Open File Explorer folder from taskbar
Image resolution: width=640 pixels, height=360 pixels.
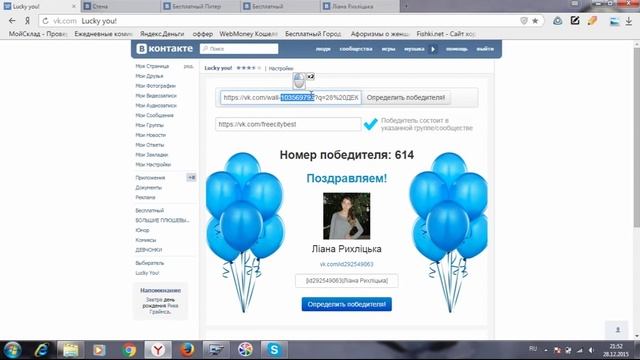pyautogui.click(x=70, y=350)
